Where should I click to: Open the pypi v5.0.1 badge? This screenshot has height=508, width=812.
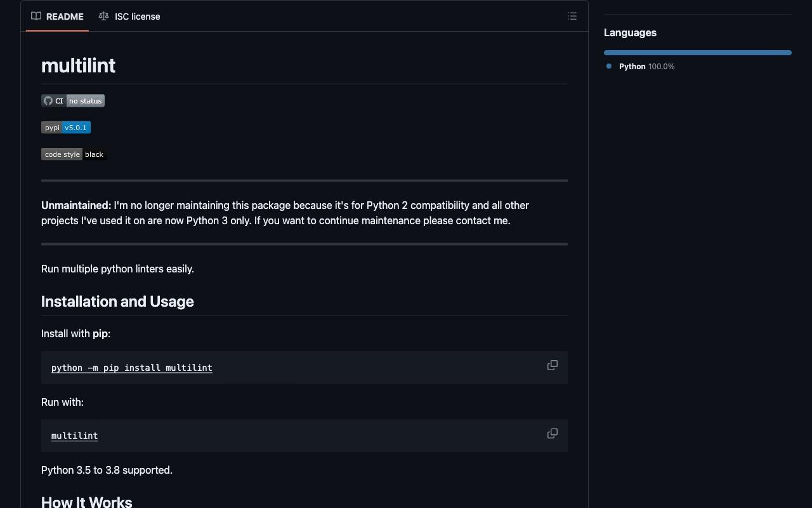click(x=66, y=128)
